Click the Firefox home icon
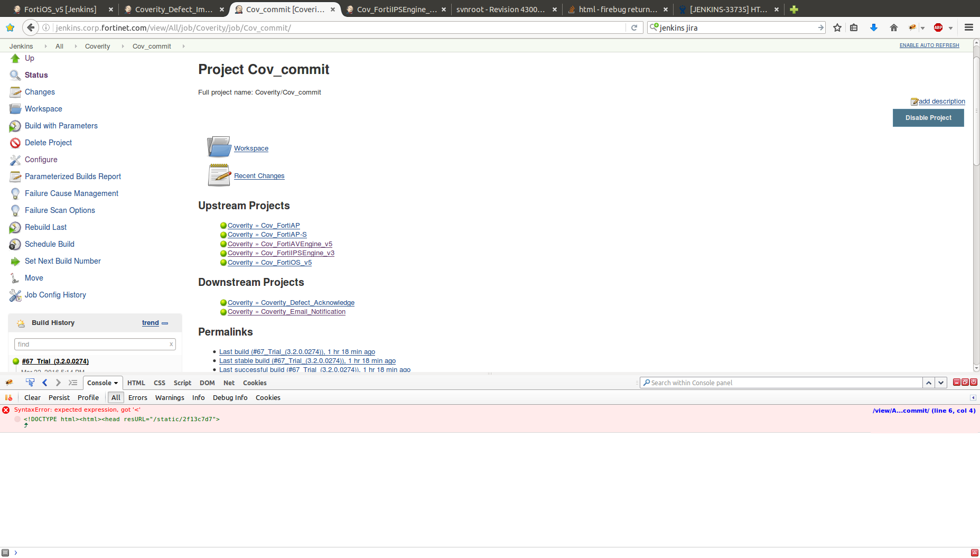Viewport: 980px width, 558px height. 893,27
